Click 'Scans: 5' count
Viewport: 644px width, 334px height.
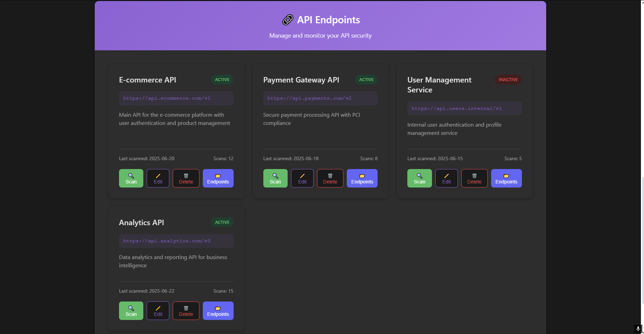click(513, 158)
